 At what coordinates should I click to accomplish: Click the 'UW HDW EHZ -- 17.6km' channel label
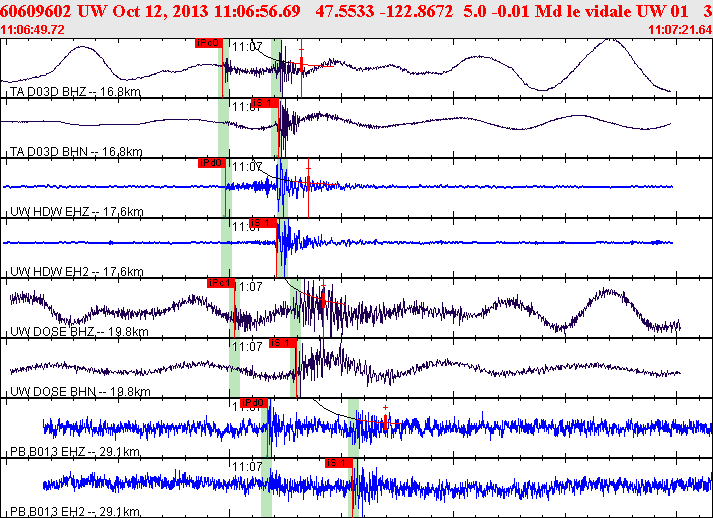[x=77, y=212]
